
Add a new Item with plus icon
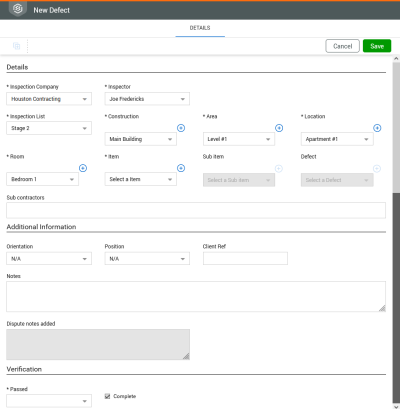181,168
